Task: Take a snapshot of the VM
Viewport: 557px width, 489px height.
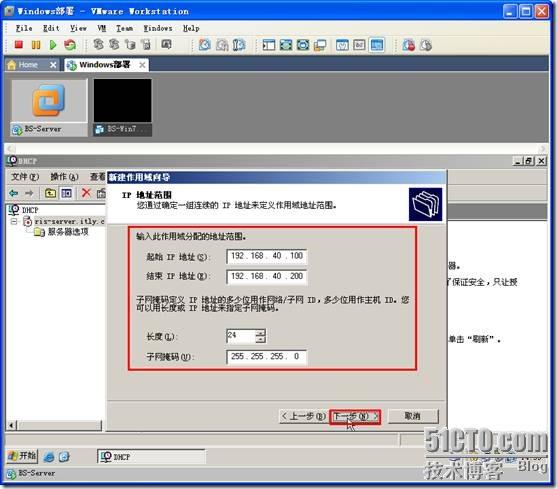Action: (x=205, y=45)
